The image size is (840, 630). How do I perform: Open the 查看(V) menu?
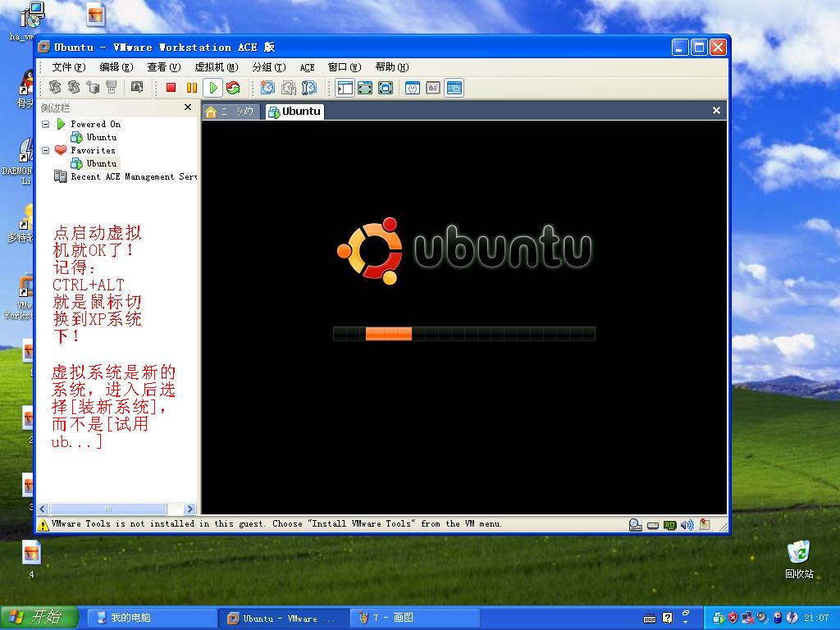tap(164, 67)
